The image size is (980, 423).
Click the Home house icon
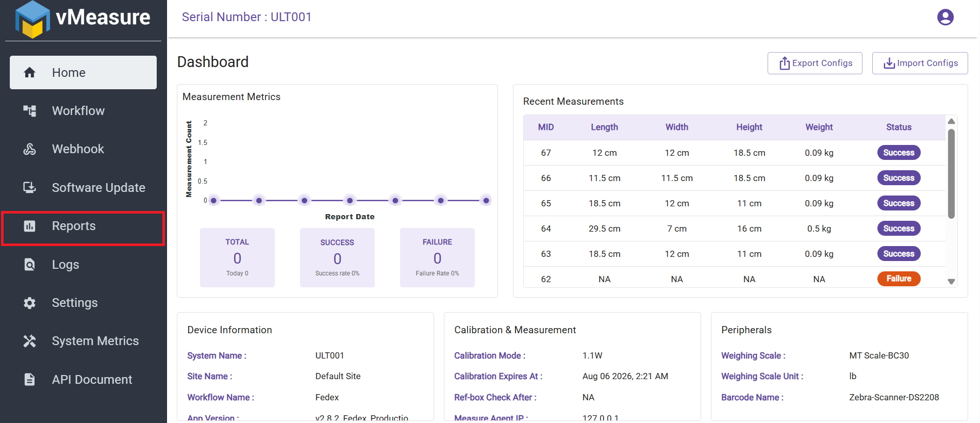click(30, 73)
